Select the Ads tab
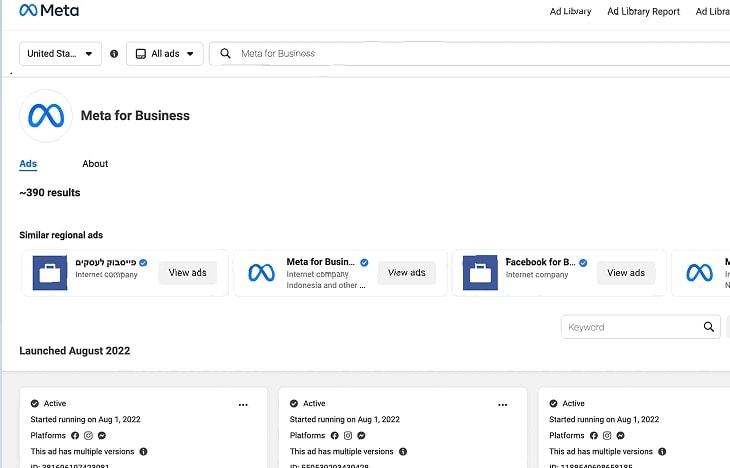Image resolution: width=730 pixels, height=468 pixels. pos(28,164)
